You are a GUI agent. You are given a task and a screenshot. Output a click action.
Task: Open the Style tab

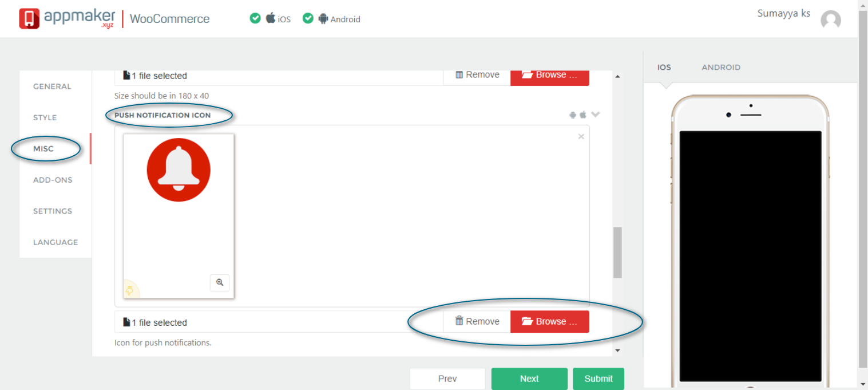[x=45, y=117]
